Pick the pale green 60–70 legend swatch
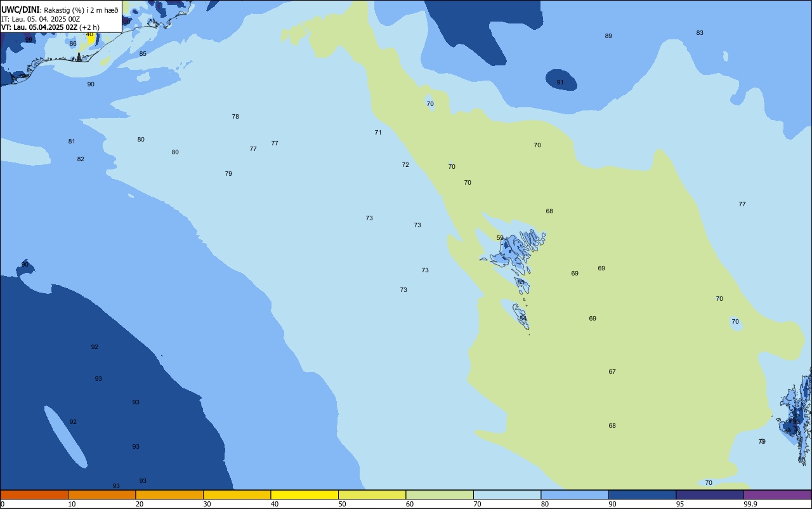 440,494
